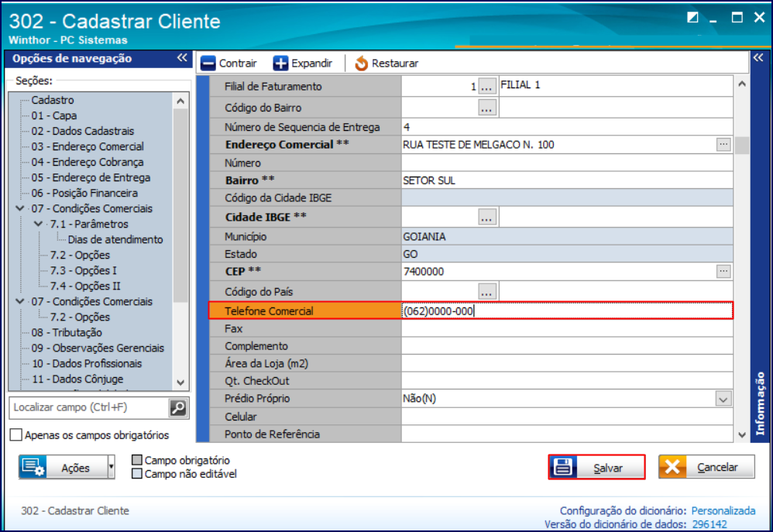Select 7.3 - Opções I item

(84, 271)
